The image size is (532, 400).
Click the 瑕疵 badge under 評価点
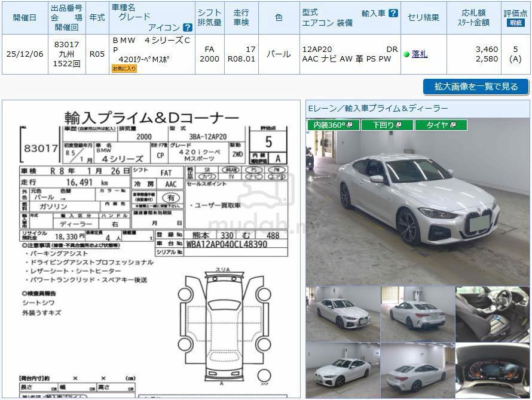click(x=515, y=23)
